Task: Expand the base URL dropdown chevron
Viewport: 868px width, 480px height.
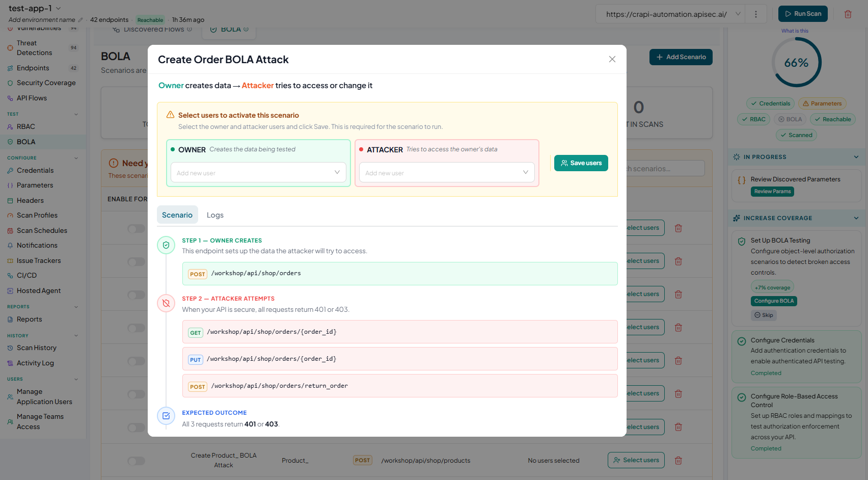Action: coord(738,14)
